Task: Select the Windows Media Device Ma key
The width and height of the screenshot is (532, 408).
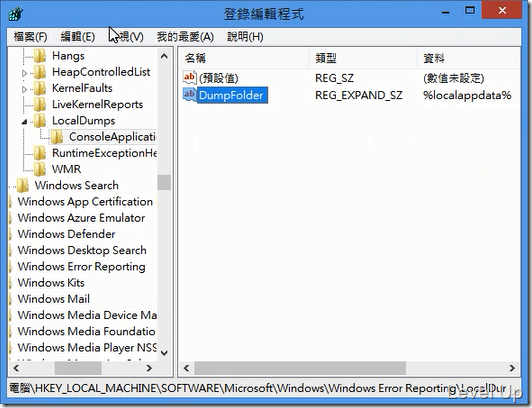Action: (x=87, y=315)
